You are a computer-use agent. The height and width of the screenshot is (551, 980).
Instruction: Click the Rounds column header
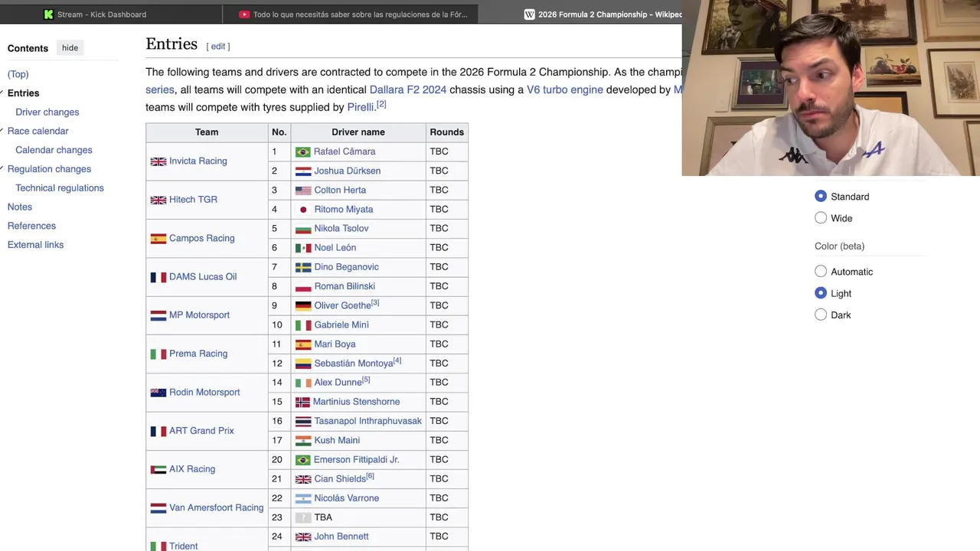tap(446, 132)
